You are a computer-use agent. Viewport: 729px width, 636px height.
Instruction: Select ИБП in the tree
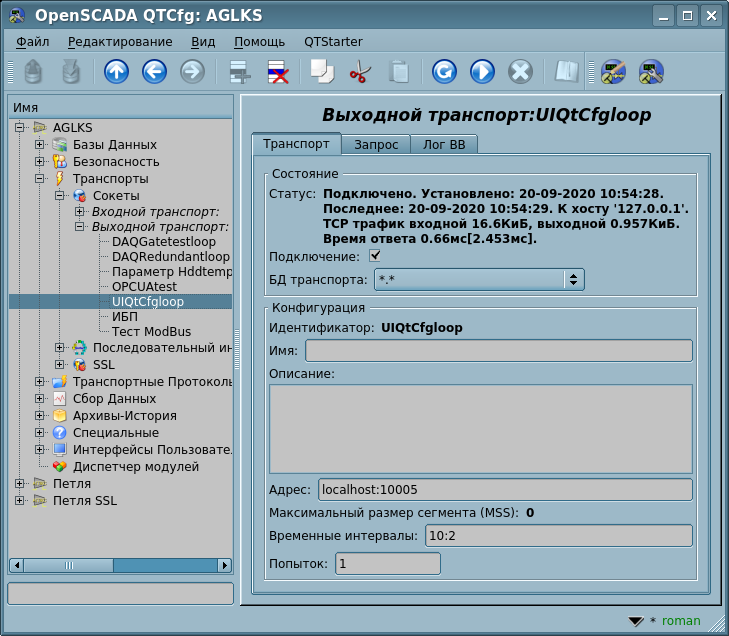125,317
